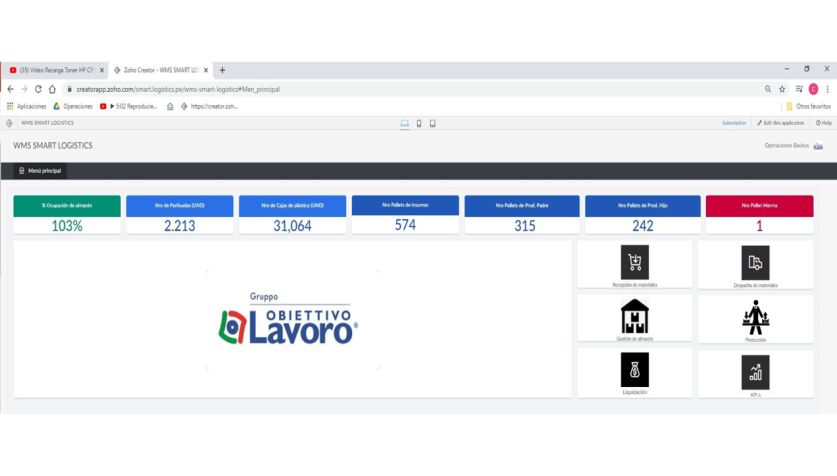The width and height of the screenshot is (837, 476).
Task: Click the site padlock security icon
Action: pyautogui.click(x=69, y=89)
